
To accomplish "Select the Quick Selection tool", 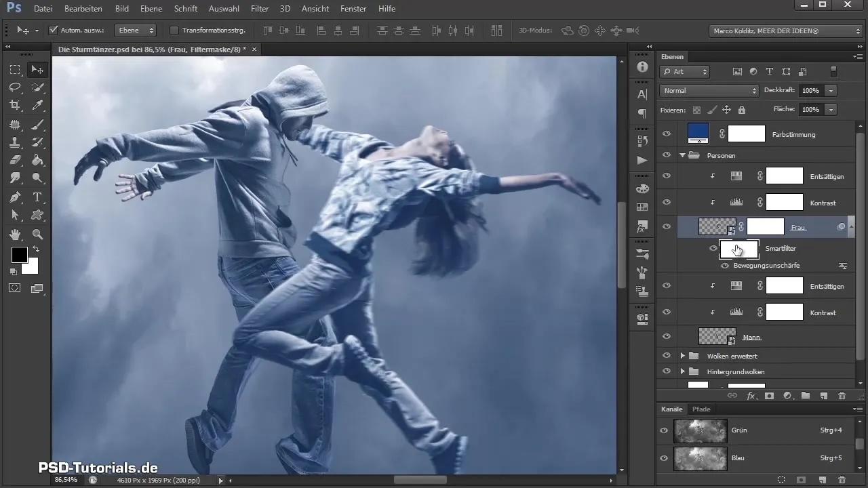I will click(x=38, y=87).
